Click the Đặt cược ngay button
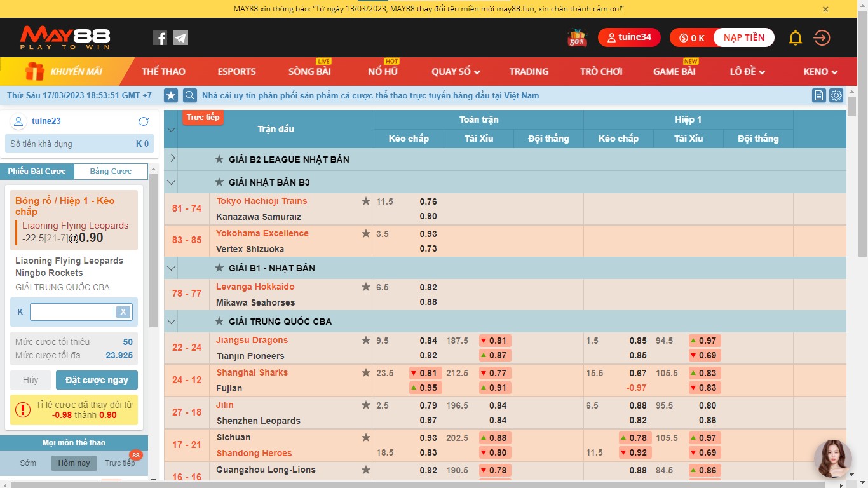 [x=97, y=380]
